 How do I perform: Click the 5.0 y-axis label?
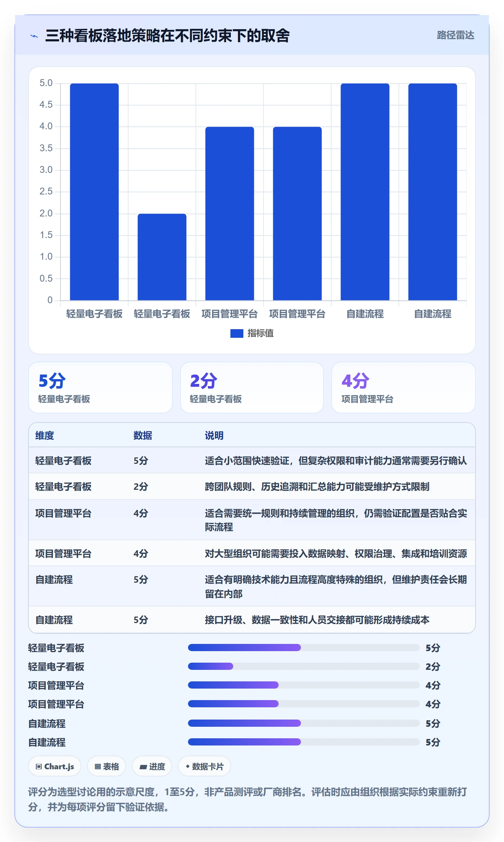(x=46, y=83)
